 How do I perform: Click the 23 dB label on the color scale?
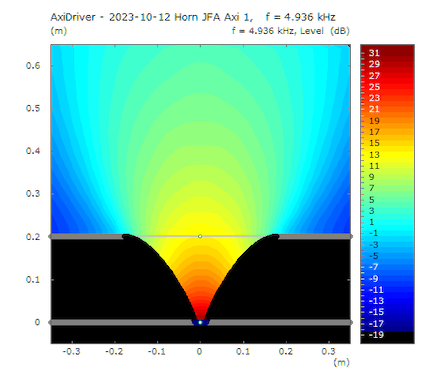374,98
